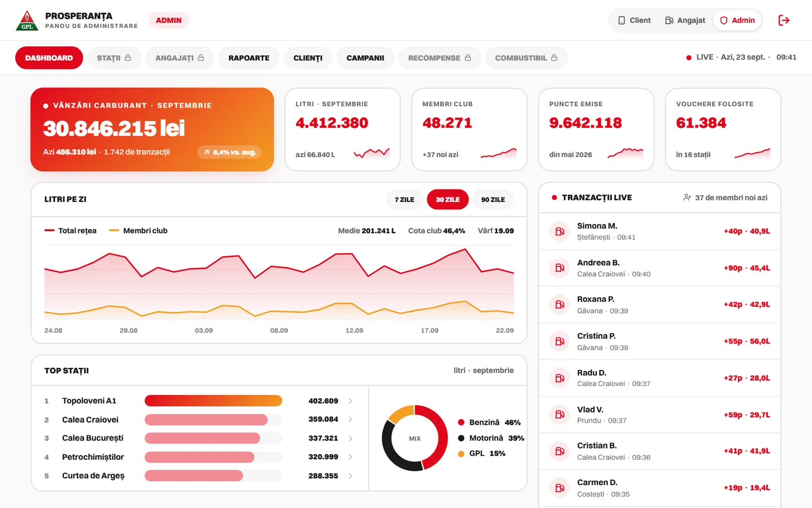Click the fuel pump icon beside Cristina P.

(x=560, y=341)
